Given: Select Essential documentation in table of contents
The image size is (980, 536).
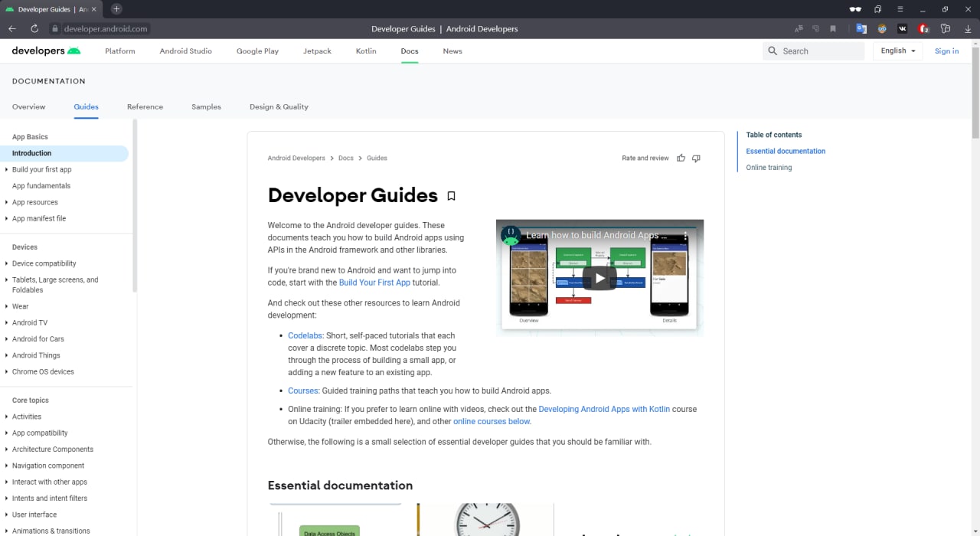Looking at the screenshot, I should click(x=786, y=151).
